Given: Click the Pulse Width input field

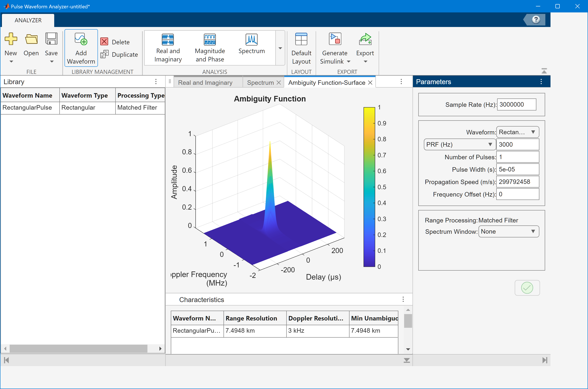Looking at the screenshot, I should (517, 169).
